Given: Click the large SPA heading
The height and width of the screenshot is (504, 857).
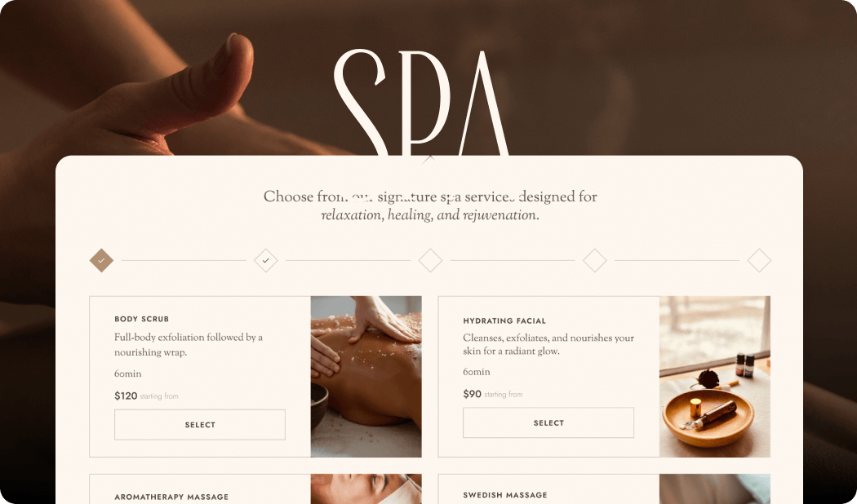Looking at the screenshot, I should (x=421, y=103).
